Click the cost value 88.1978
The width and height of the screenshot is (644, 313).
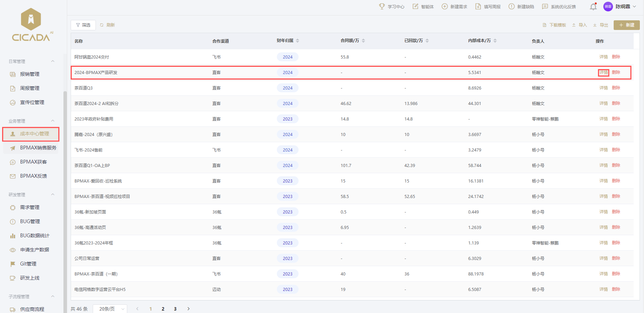476,274
